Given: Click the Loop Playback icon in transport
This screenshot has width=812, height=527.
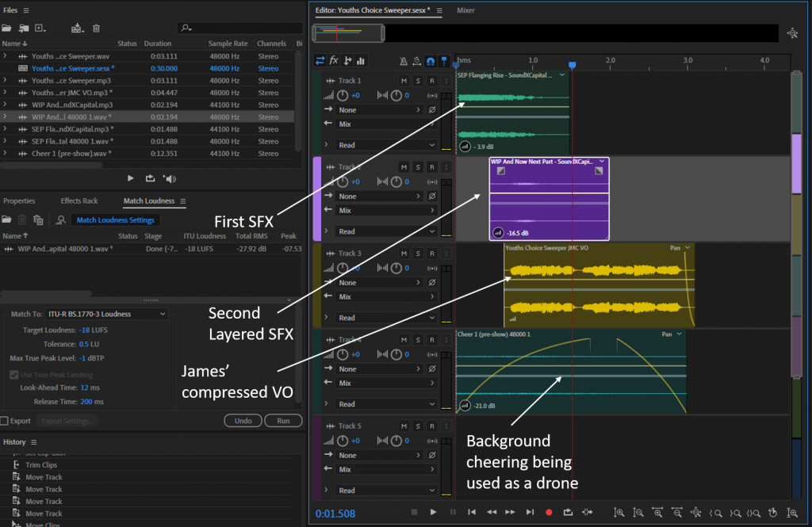Looking at the screenshot, I should pos(568,513).
